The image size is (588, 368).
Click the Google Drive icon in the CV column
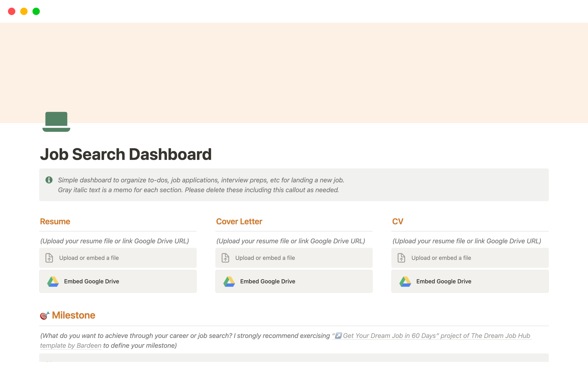[x=405, y=282]
